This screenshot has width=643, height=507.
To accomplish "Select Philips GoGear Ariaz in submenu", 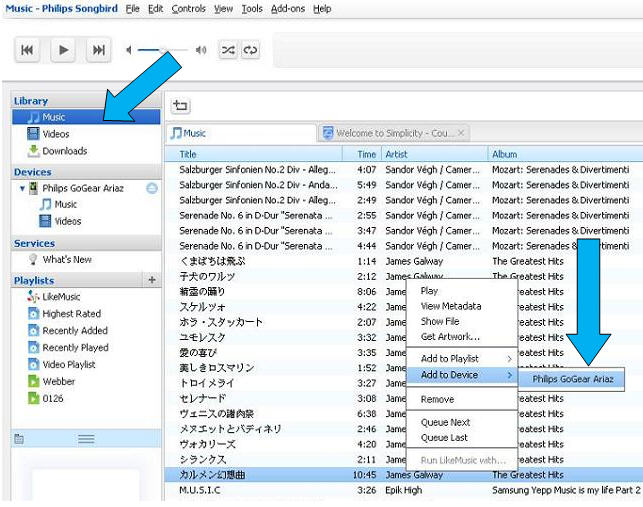I will 572,379.
